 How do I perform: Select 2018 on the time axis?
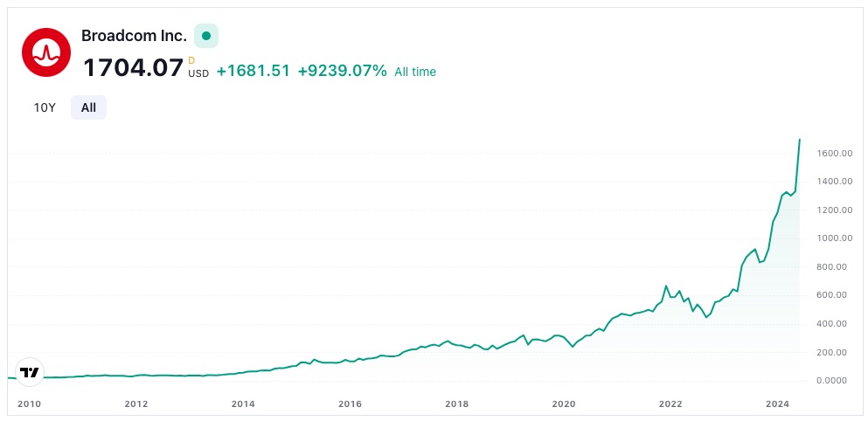[x=456, y=404]
